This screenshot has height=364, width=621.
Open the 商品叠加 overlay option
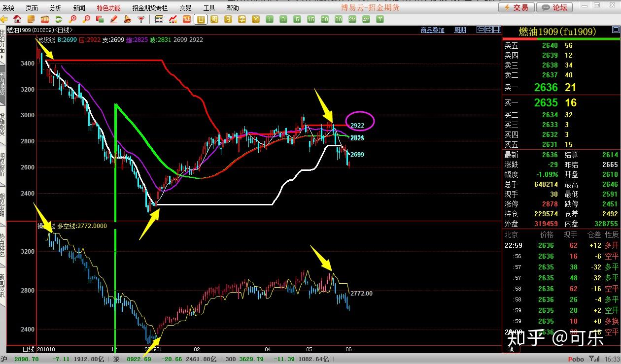432,30
